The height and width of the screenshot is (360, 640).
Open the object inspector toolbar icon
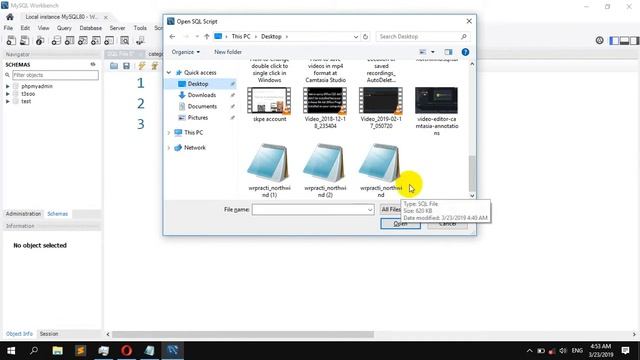tap(40, 40)
